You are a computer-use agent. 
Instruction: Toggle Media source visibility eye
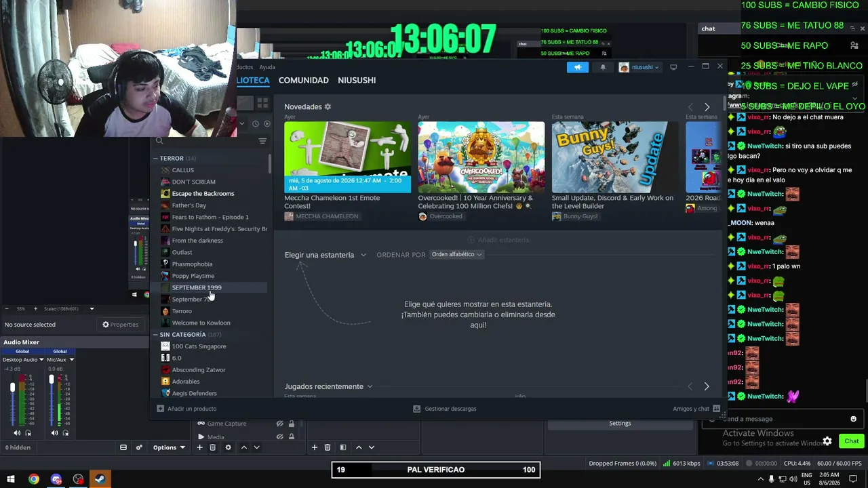click(279, 436)
